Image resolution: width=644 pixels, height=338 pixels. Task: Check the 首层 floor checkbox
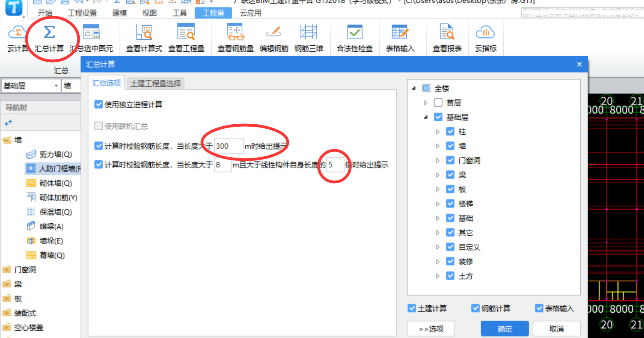coord(438,103)
